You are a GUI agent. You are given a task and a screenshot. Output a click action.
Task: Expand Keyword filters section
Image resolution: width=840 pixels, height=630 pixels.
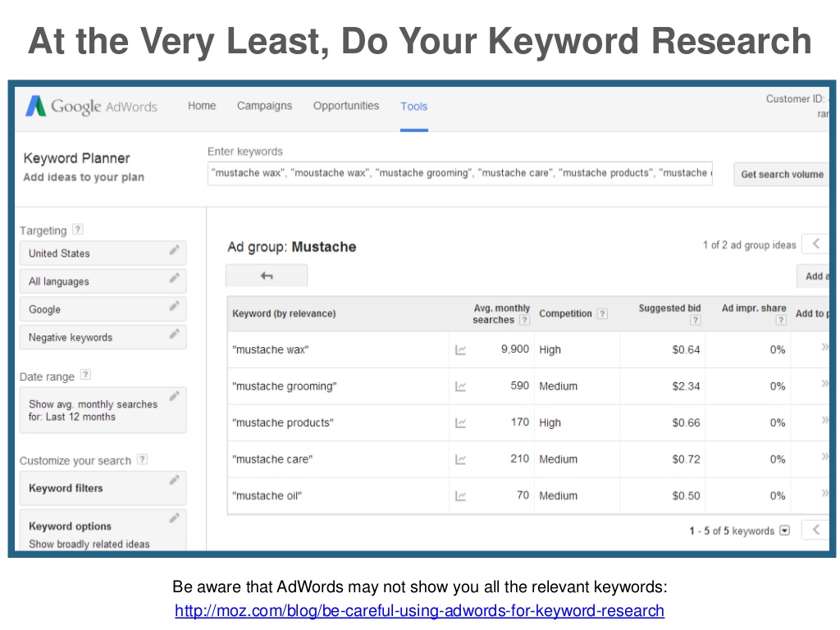[103, 488]
